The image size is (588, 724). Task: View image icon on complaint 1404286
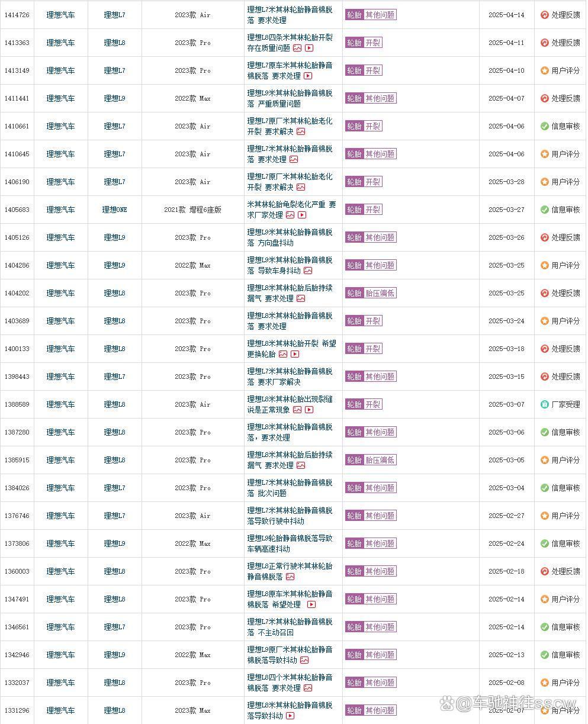[308, 271]
